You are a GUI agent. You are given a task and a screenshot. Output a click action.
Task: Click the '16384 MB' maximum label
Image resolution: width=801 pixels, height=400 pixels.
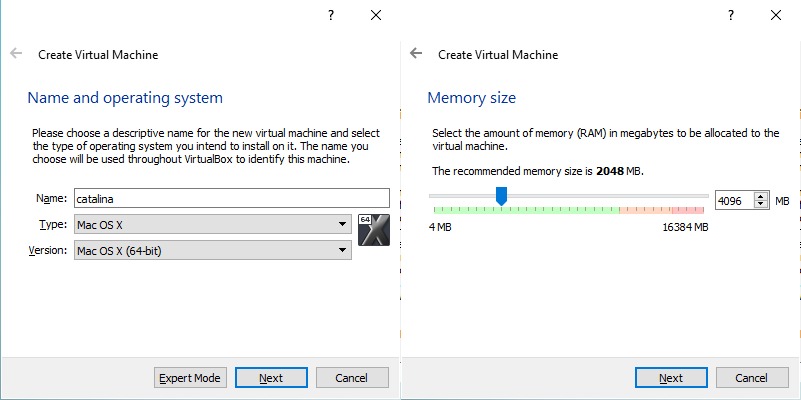pos(686,227)
